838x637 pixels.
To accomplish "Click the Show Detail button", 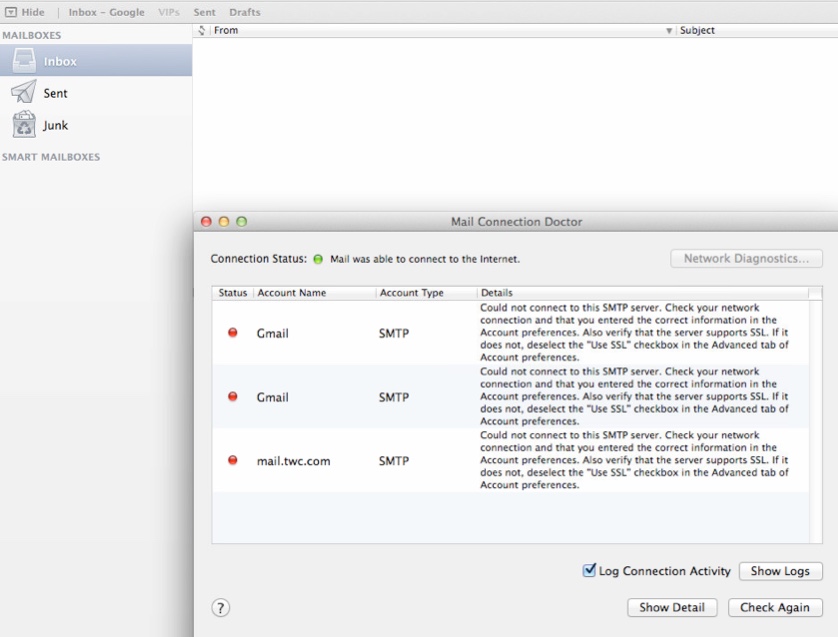I will [672, 608].
